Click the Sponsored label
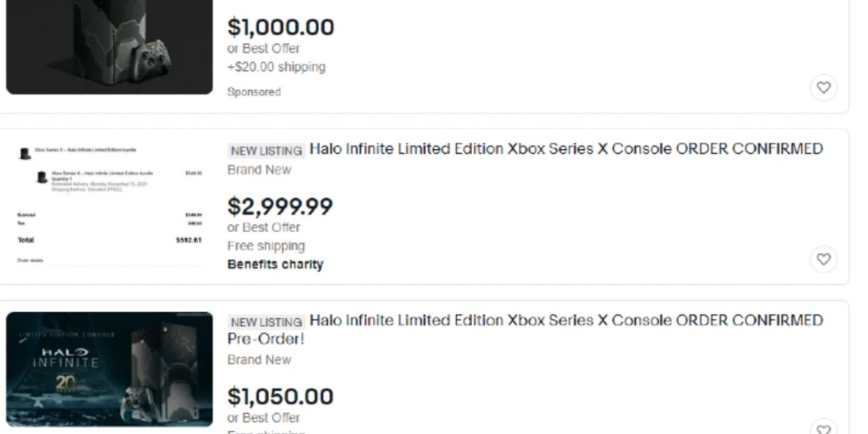The height and width of the screenshot is (434, 868). (x=254, y=92)
